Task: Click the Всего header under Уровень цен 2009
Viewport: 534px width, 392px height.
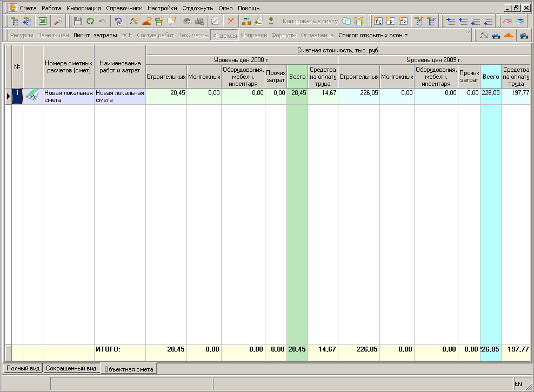Action: click(x=491, y=77)
